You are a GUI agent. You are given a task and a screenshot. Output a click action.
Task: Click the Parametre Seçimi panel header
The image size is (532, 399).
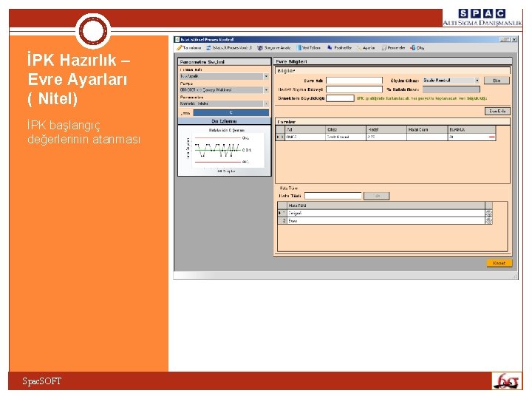tap(225, 62)
